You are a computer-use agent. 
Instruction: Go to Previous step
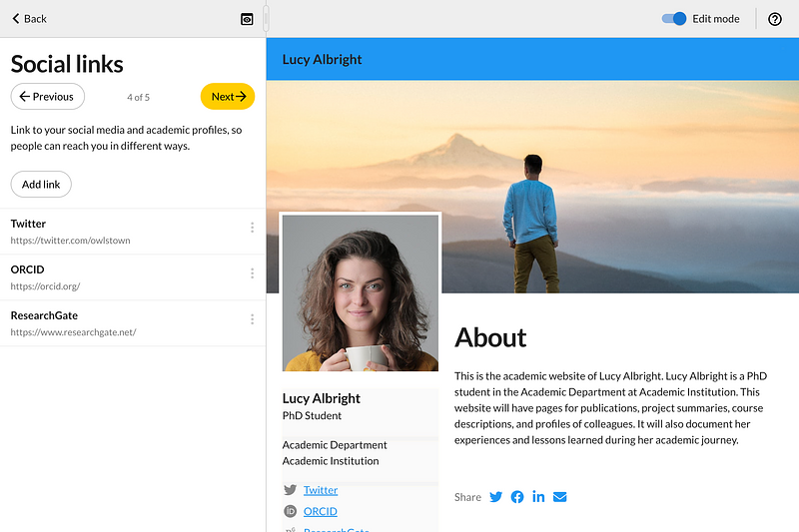pyautogui.click(x=48, y=97)
